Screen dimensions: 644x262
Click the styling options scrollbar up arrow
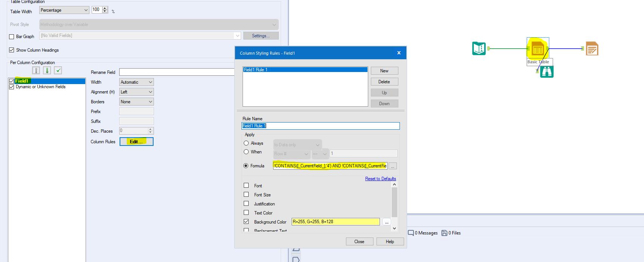pos(395,185)
